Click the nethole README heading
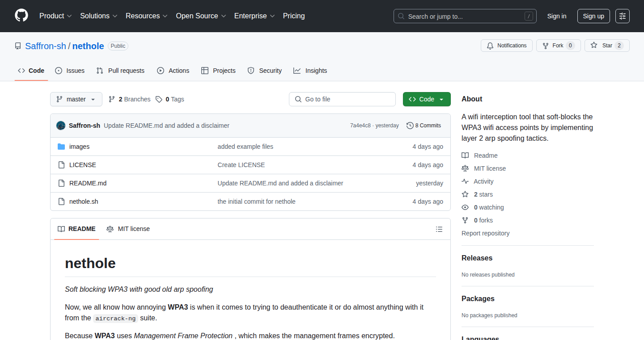 pos(90,263)
